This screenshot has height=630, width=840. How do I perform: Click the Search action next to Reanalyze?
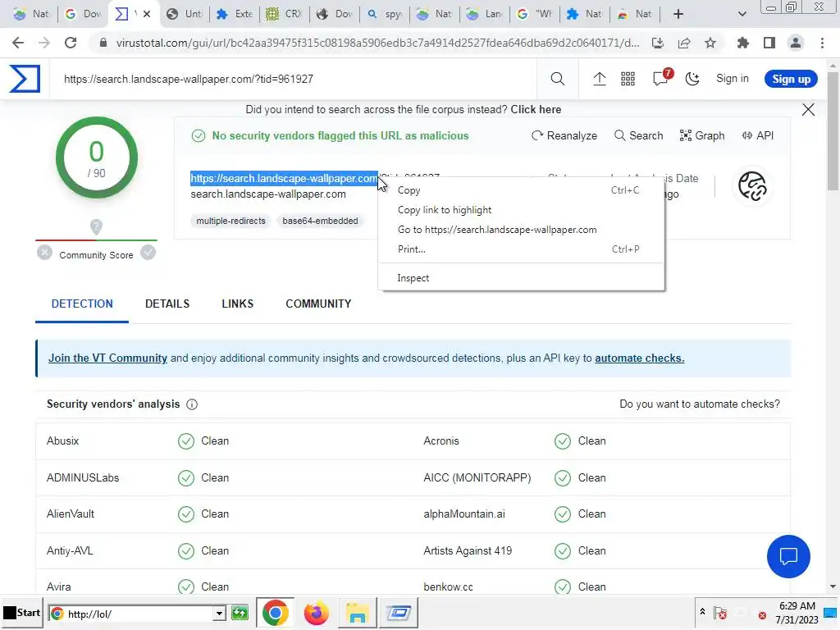pos(638,135)
